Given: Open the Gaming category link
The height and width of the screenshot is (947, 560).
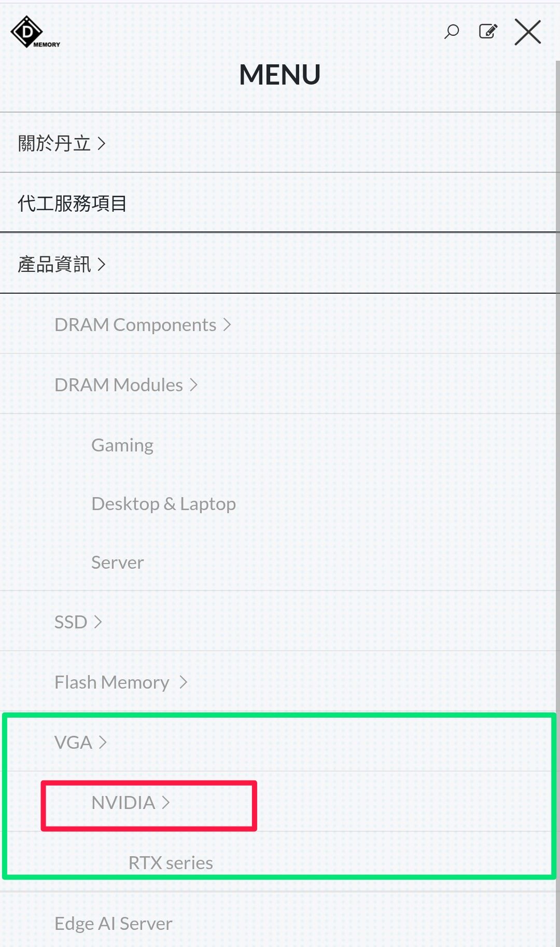Looking at the screenshot, I should coord(122,445).
